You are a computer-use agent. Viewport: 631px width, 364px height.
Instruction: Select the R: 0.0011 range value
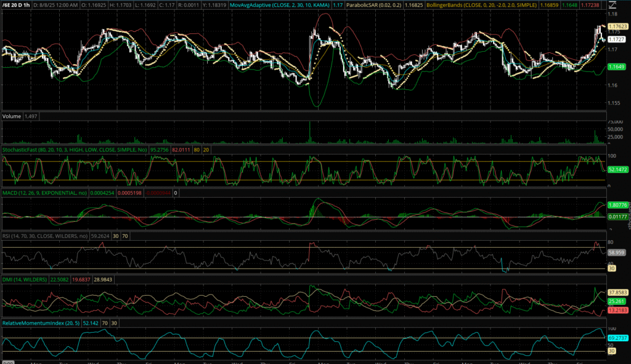tap(189, 5)
